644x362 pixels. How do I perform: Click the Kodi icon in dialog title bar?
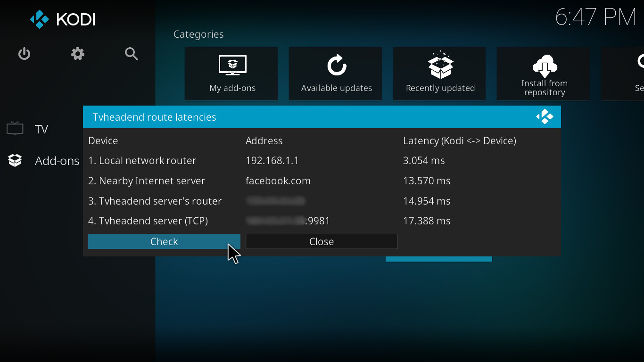point(545,117)
